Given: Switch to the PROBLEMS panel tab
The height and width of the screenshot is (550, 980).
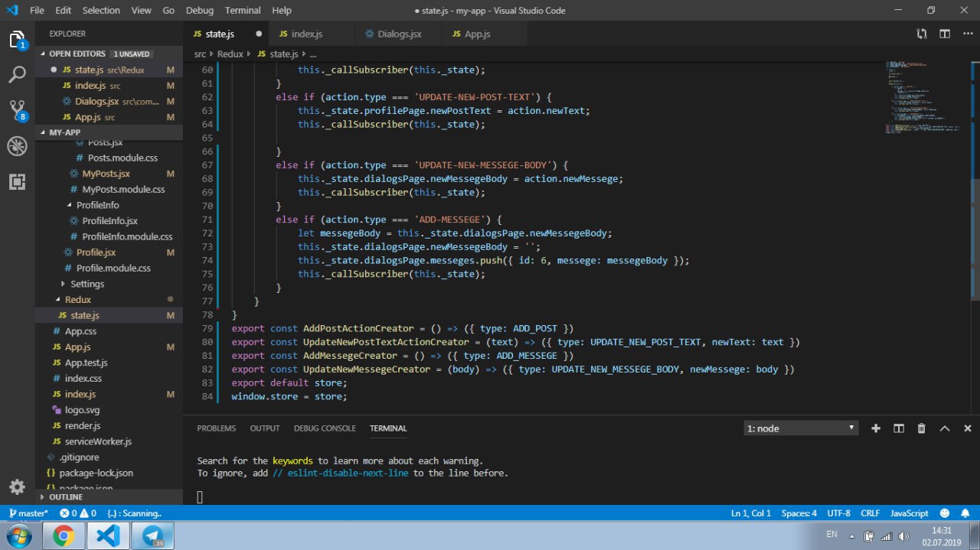Looking at the screenshot, I should point(216,428).
